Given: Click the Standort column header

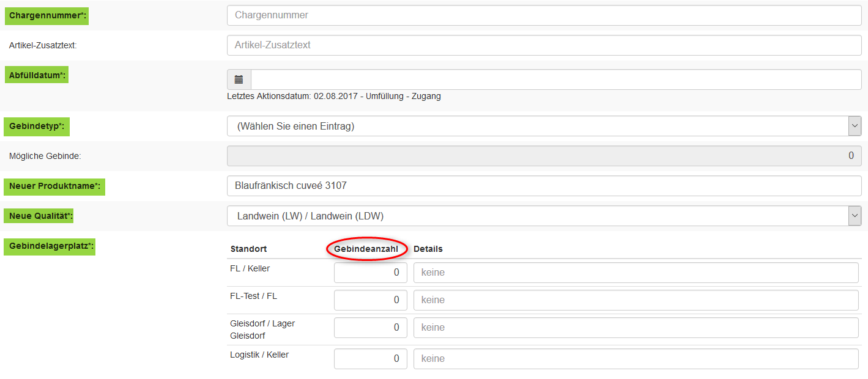Looking at the screenshot, I should click(x=248, y=249).
